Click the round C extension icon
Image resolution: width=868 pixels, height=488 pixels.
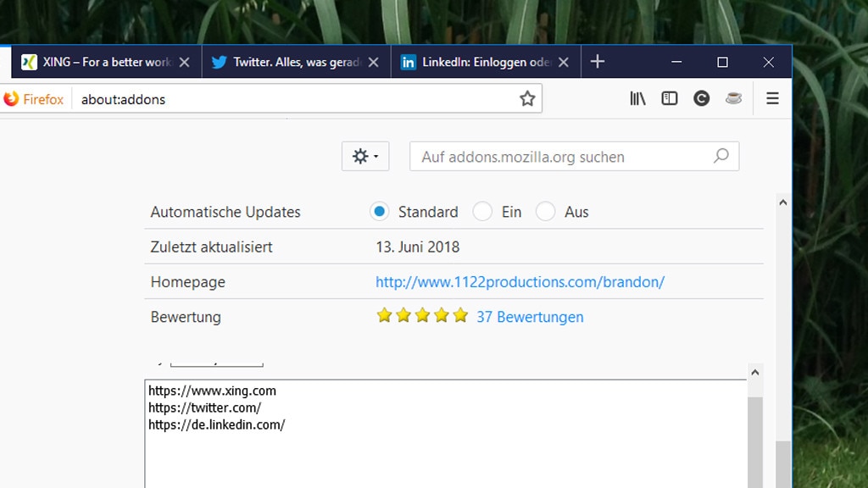pos(701,99)
